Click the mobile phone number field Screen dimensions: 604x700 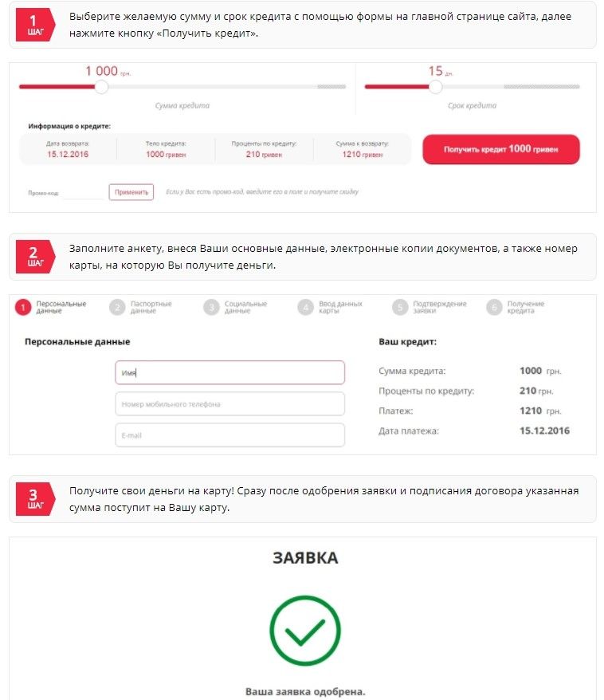[x=229, y=404]
